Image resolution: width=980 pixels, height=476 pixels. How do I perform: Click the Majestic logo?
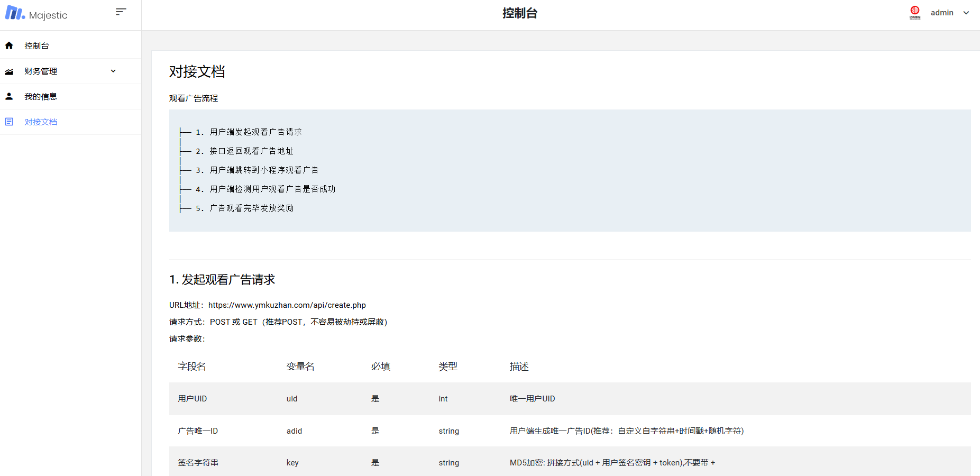(x=36, y=14)
